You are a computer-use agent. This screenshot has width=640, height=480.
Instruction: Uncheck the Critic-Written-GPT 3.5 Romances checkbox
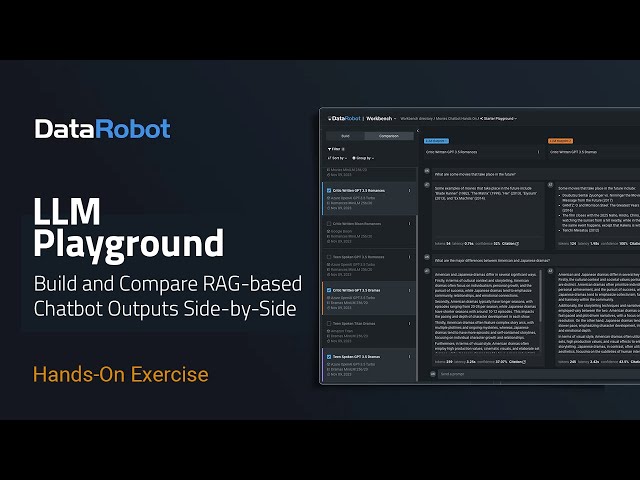tap(329, 189)
